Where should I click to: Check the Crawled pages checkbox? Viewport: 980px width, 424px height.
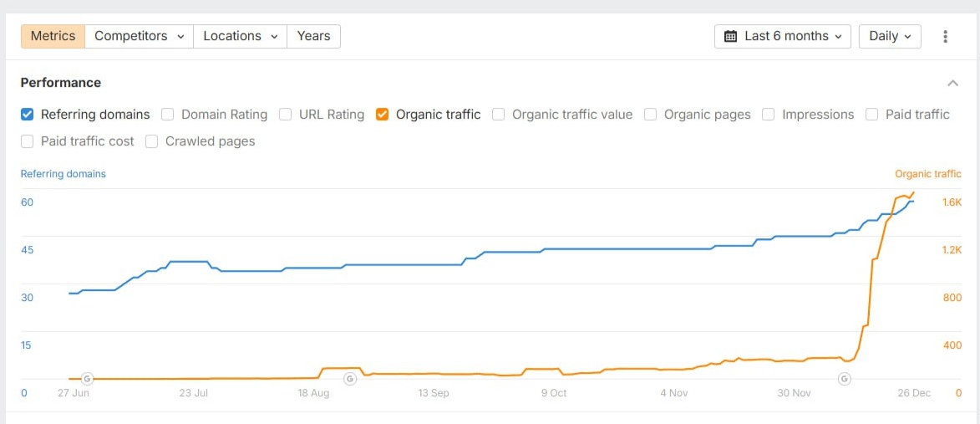coord(152,141)
